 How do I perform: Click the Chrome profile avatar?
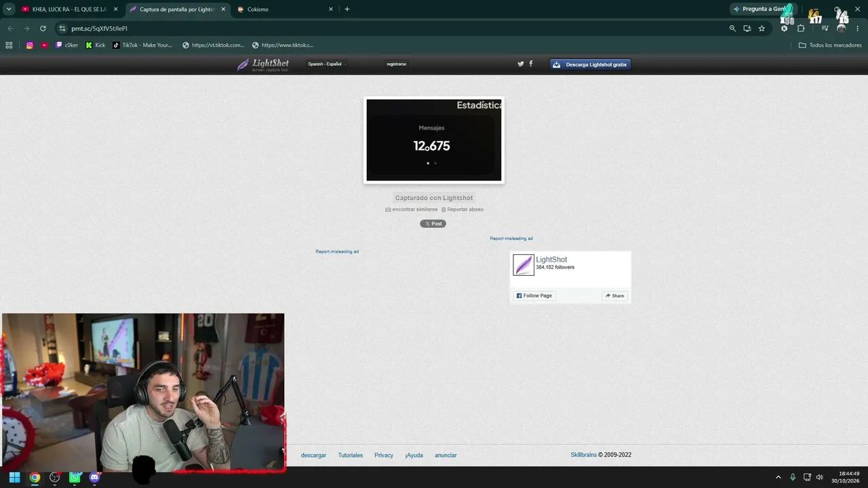click(842, 28)
